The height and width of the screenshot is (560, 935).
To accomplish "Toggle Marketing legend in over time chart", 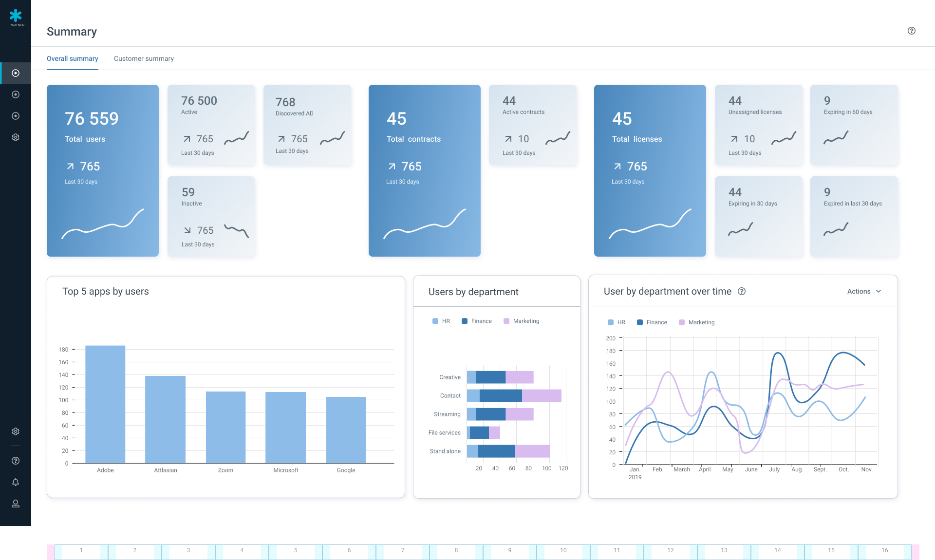I will point(697,322).
